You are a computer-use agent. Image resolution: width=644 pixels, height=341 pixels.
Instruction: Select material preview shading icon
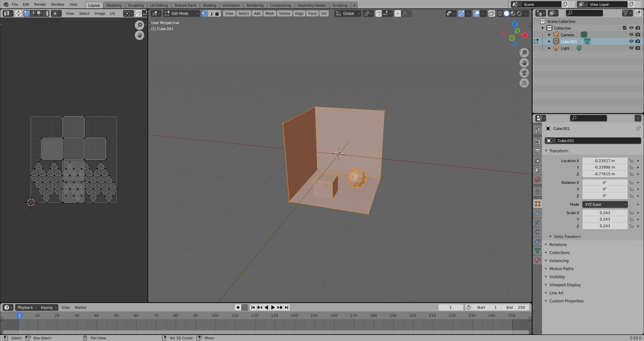513,13
